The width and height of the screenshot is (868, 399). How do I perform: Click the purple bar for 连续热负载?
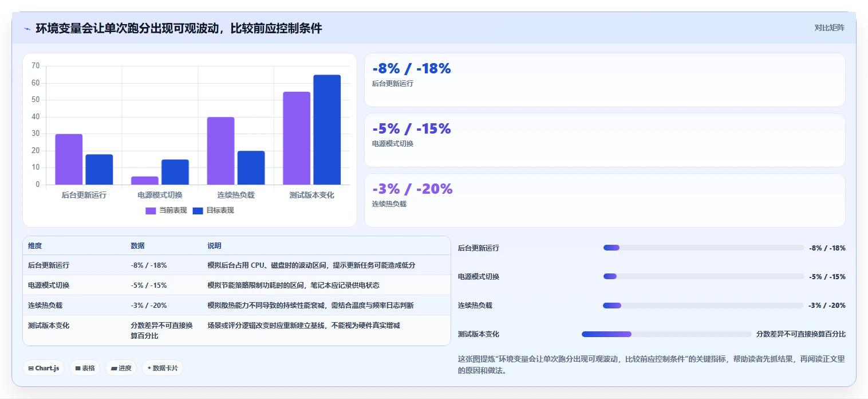(220, 151)
